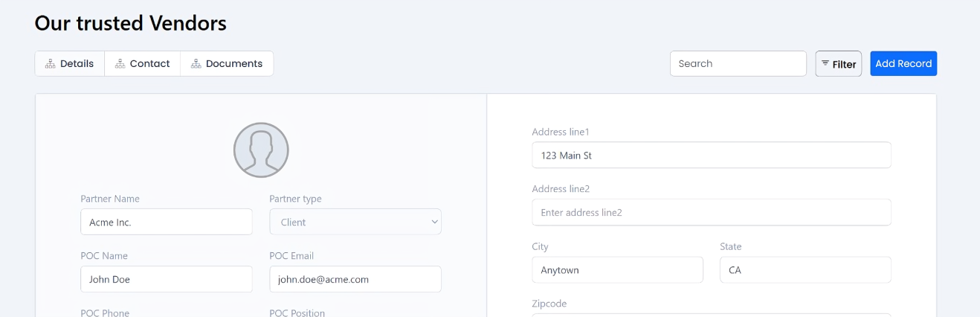
Task: Edit the POC Email field
Action: (x=355, y=279)
